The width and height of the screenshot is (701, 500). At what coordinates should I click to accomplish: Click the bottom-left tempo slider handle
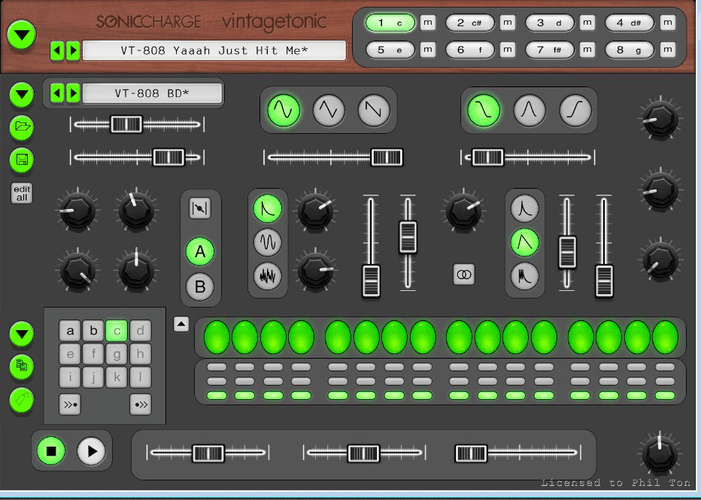208,453
